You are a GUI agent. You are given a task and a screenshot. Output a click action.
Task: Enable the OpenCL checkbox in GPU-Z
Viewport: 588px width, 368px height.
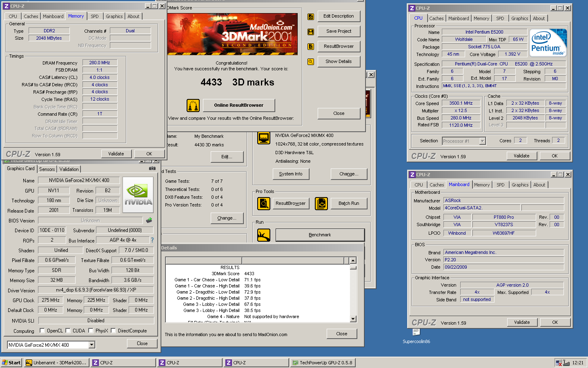coord(42,331)
